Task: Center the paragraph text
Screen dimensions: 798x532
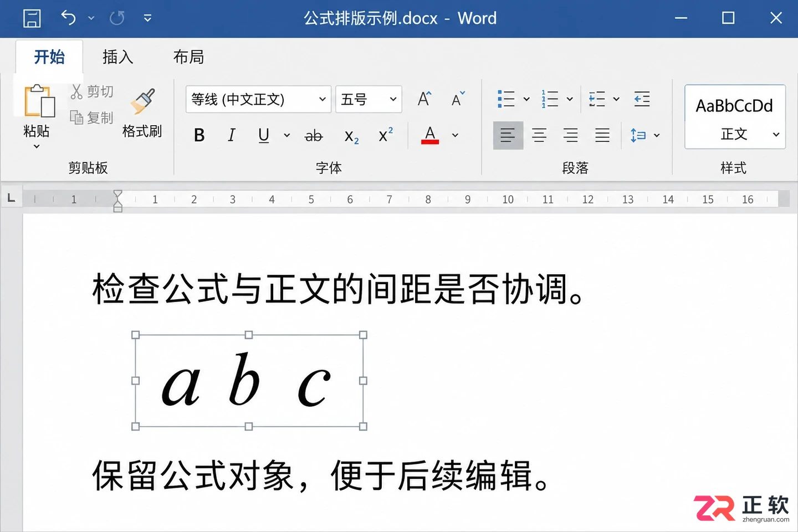Action: [539, 135]
